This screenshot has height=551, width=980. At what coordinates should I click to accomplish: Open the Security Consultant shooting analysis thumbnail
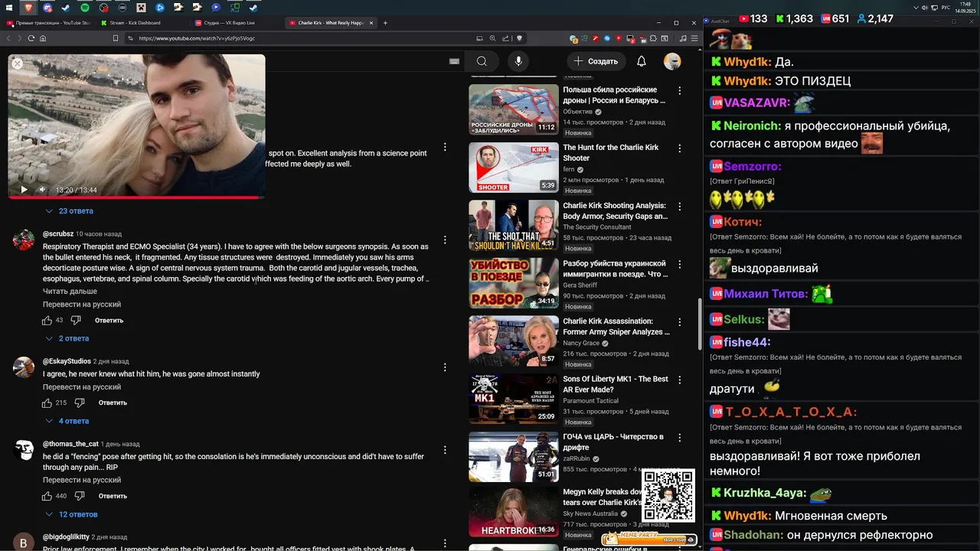[x=514, y=225]
